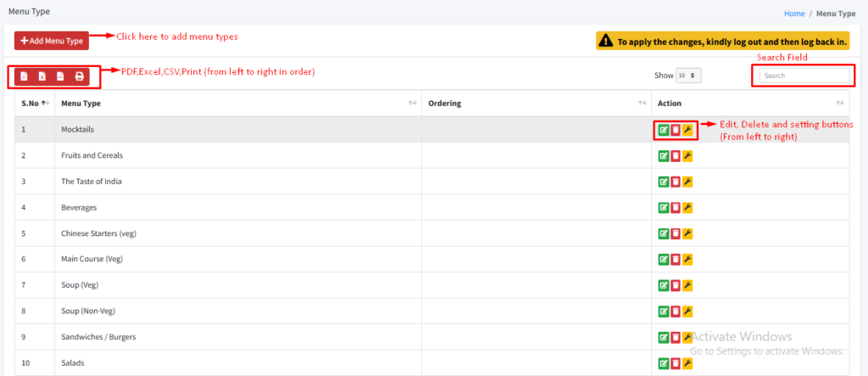Open settings for The Taste of India
This screenshot has height=376, width=868.
click(687, 182)
